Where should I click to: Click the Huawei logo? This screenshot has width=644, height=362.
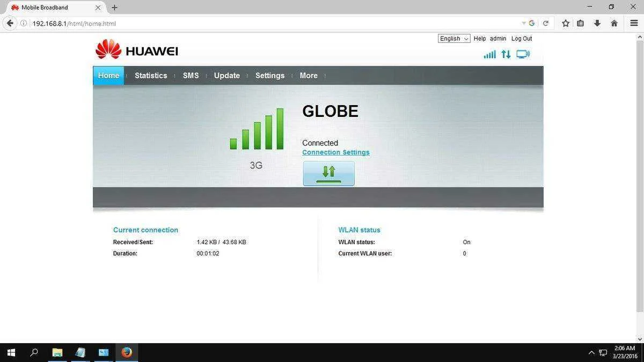coord(136,50)
